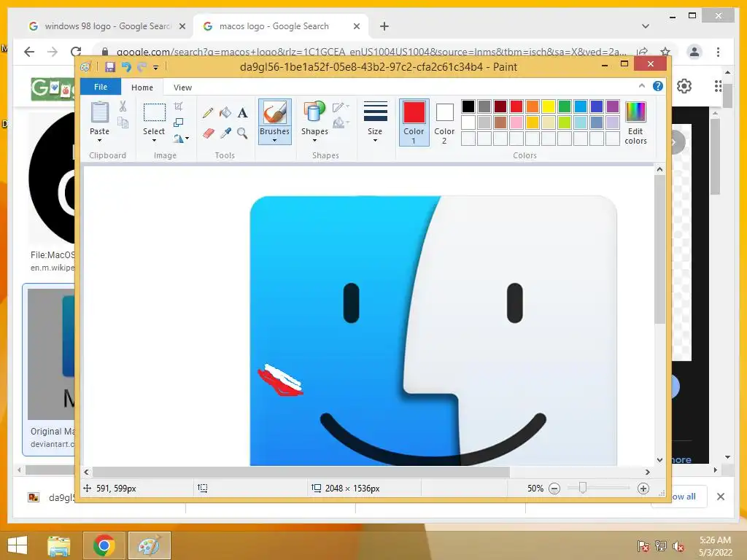Pick the green color swatch
Screen dimensions: 747x560
coord(565,106)
